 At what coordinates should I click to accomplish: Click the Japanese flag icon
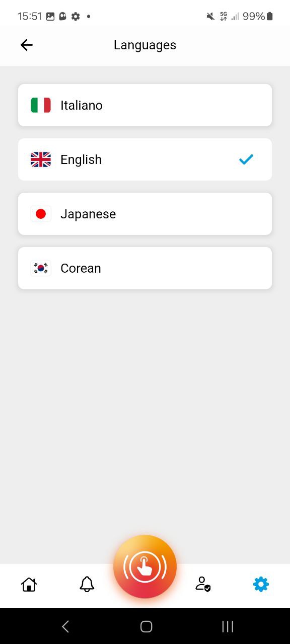click(x=41, y=214)
